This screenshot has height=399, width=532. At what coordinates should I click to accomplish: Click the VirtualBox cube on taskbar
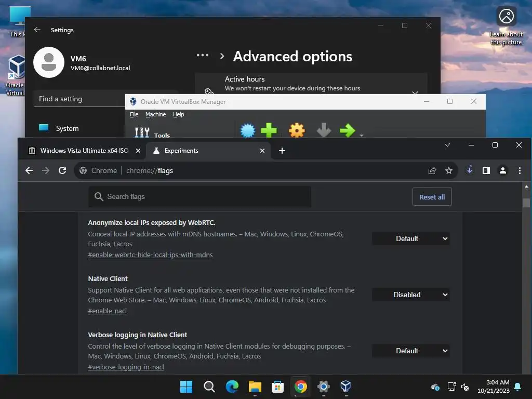click(345, 387)
